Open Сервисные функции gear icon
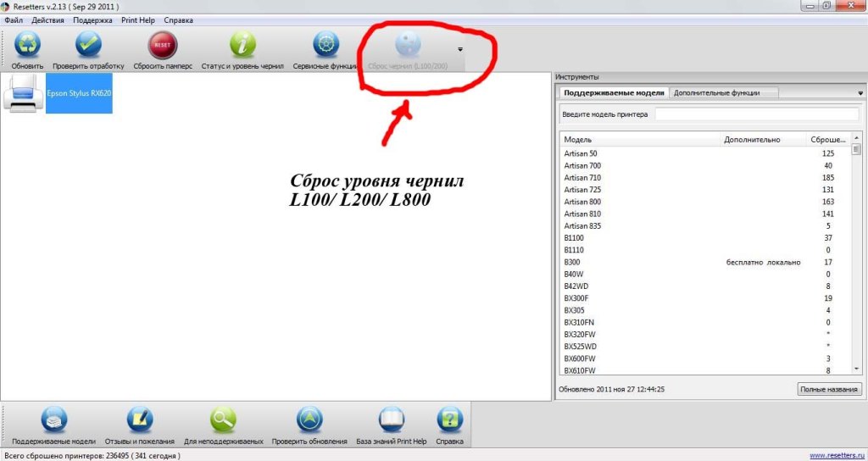Screen dimensions: 868x461 (x=326, y=45)
